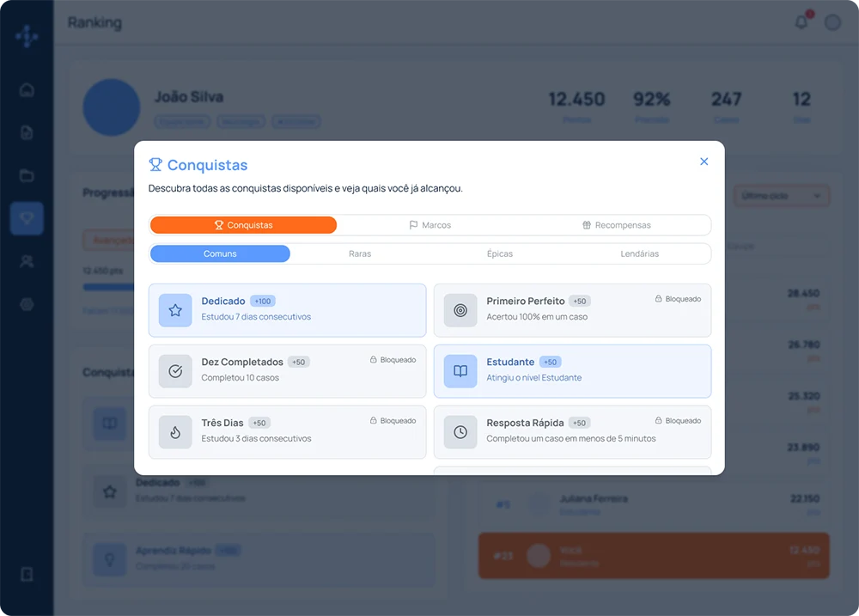Open the Estudante achievement card
Viewport: 859px width, 616px height.
click(572, 371)
